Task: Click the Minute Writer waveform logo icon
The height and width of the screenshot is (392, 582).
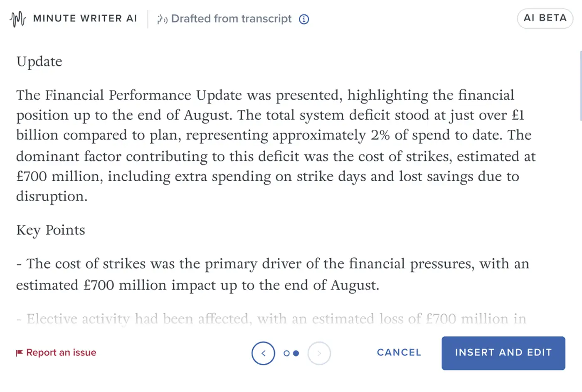Action: pos(17,19)
